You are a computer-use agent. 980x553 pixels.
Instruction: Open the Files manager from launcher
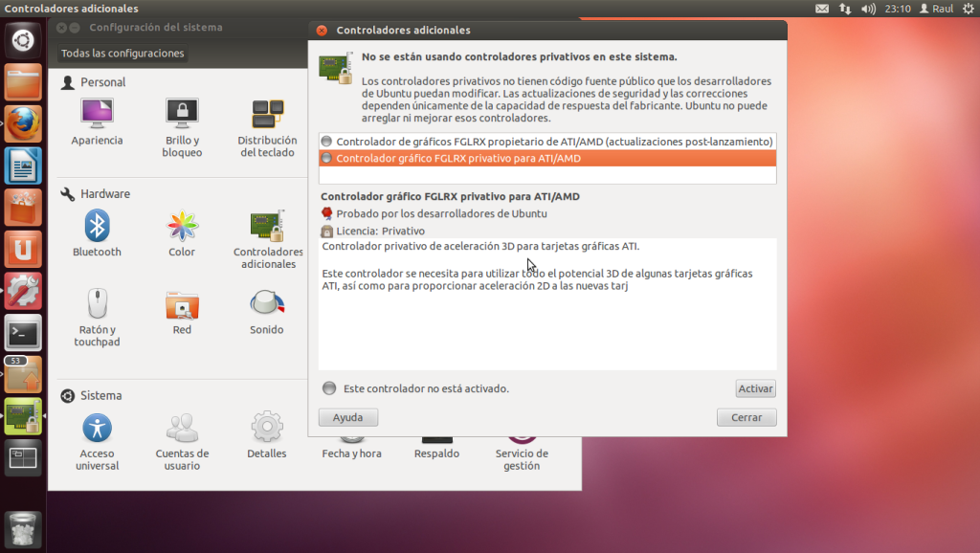pyautogui.click(x=23, y=82)
